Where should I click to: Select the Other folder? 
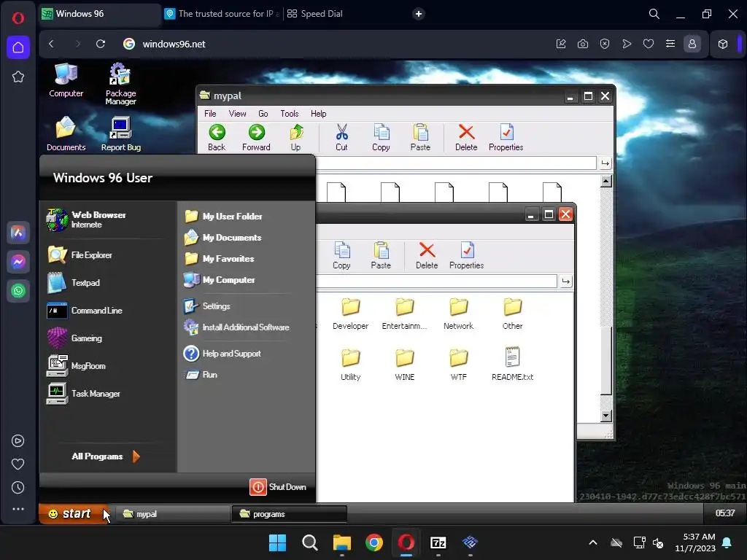[x=513, y=314]
